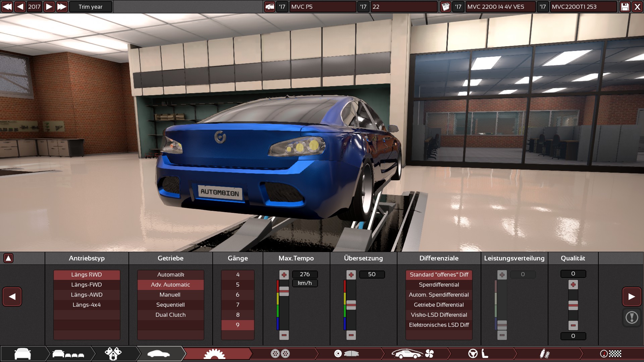Increase Max.Tempo with plus button
Viewport: 644px width, 362px height.
point(284,275)
